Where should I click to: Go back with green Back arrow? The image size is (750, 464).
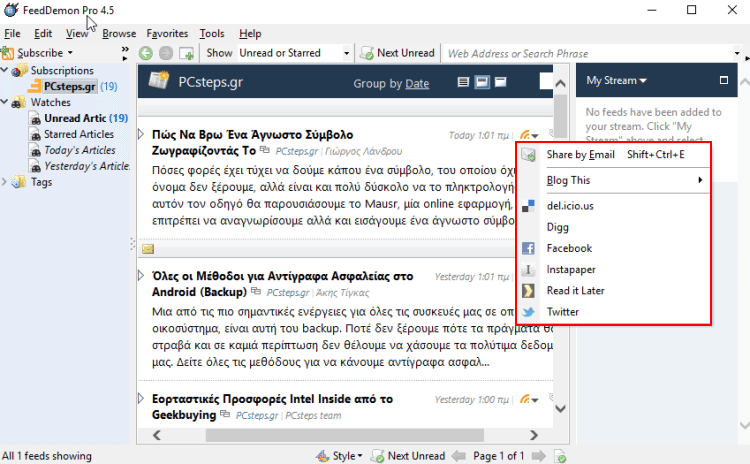coord(146,53)
